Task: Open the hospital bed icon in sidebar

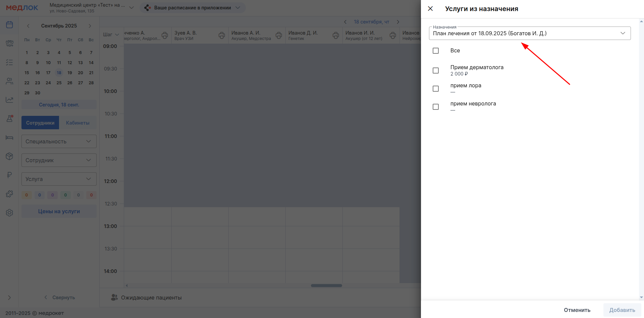Action: [9, 137]
